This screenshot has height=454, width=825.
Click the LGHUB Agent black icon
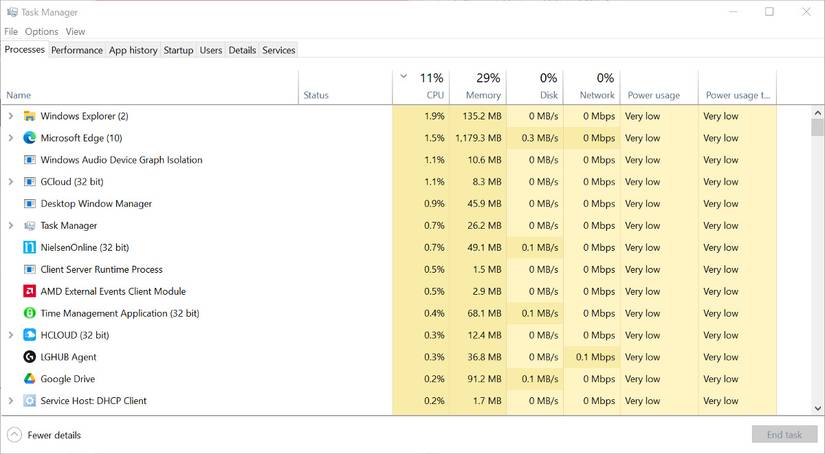tap(29, 357)
